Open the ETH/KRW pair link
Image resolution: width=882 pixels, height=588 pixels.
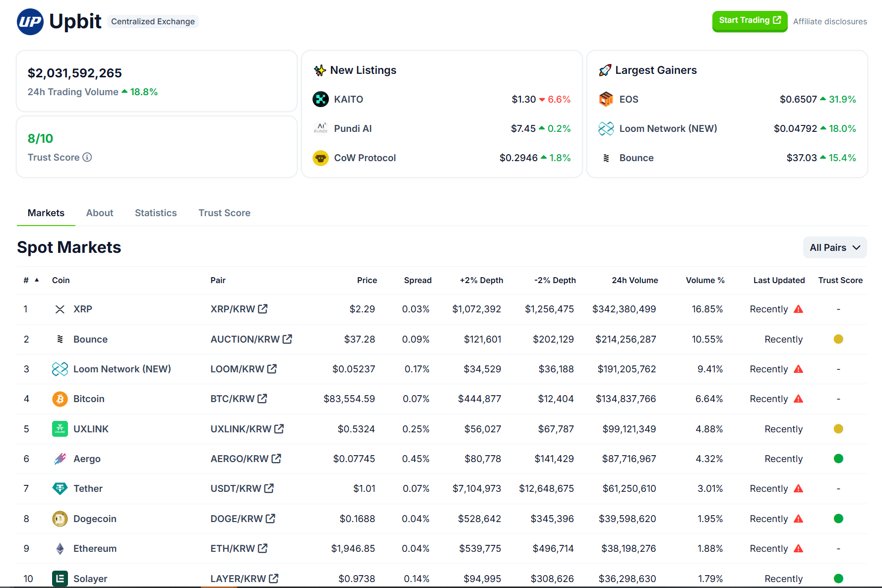pyautogui.click(x=239, y=548)
